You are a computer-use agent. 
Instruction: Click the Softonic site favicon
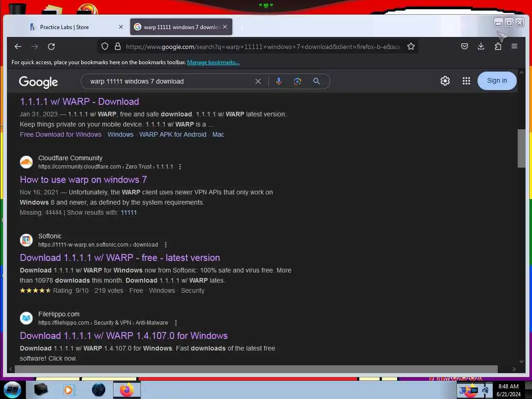pos(26,240)
